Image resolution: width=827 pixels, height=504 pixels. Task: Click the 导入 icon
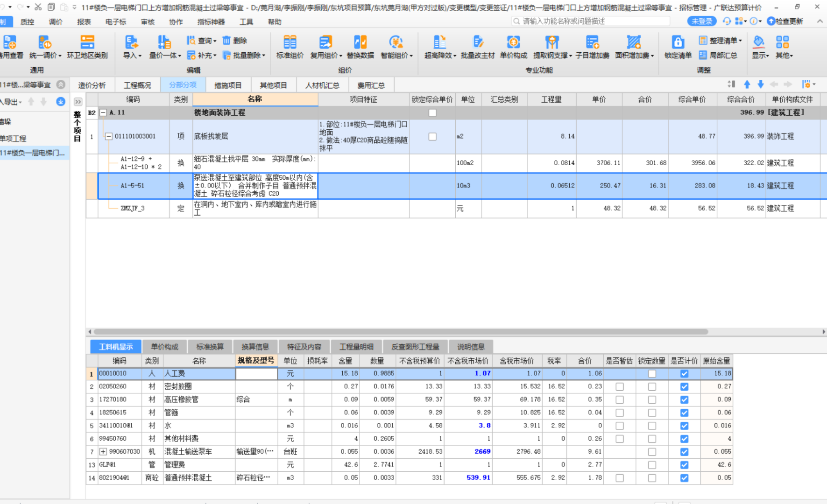[132, 42]
